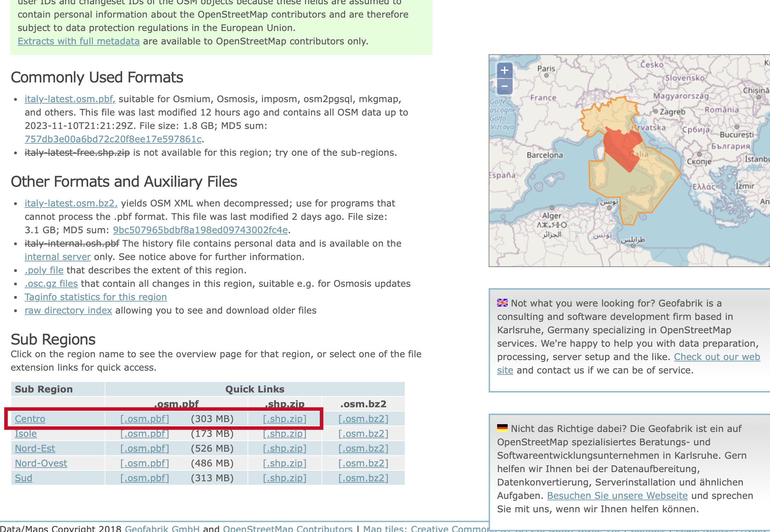Open Geofabrik GmbH footer link

(162, 528)
